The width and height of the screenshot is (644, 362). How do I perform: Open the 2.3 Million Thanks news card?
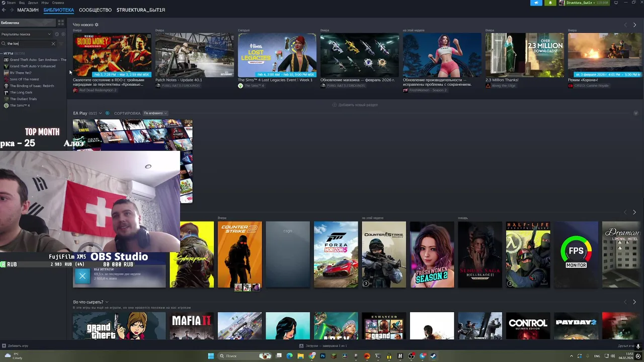click(x=525, y=55)
